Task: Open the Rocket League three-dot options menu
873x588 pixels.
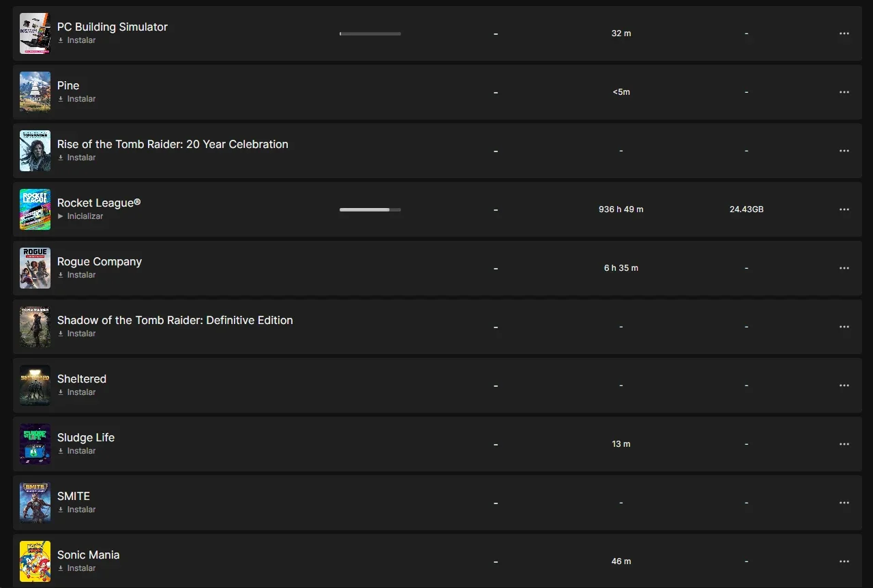Action: (x=844, y=209)
